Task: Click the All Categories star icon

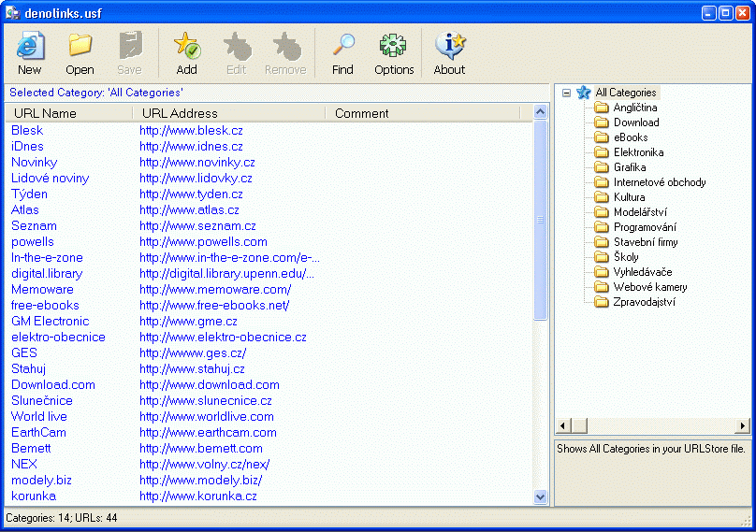Action: click(x=584, y=92)
